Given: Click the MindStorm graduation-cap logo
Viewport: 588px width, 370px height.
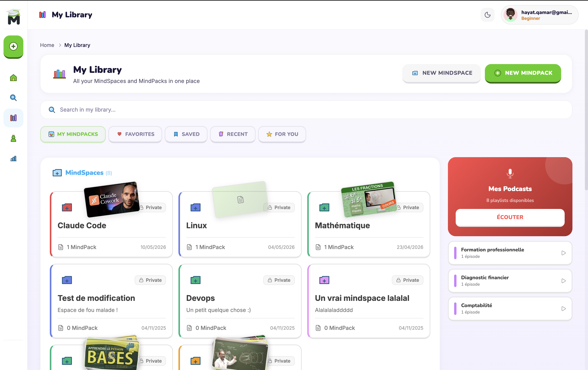Looking at the screenshot, I should click(14, 17).
